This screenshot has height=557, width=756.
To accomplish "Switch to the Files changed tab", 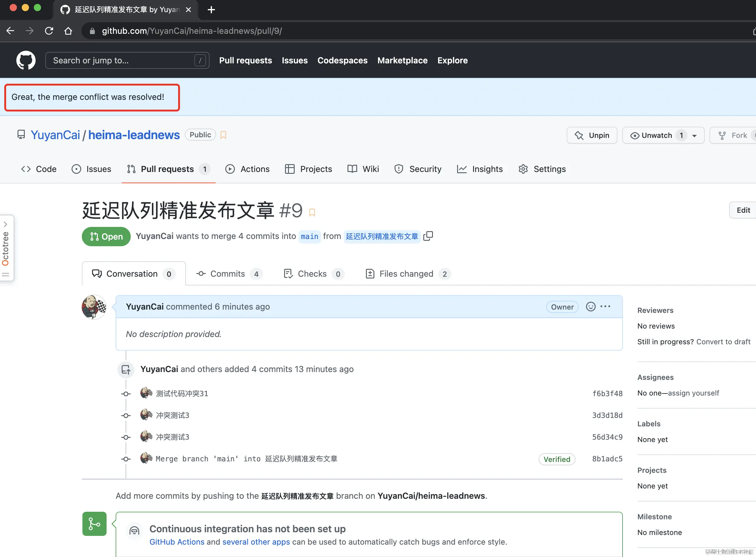I will coord(406,274).
